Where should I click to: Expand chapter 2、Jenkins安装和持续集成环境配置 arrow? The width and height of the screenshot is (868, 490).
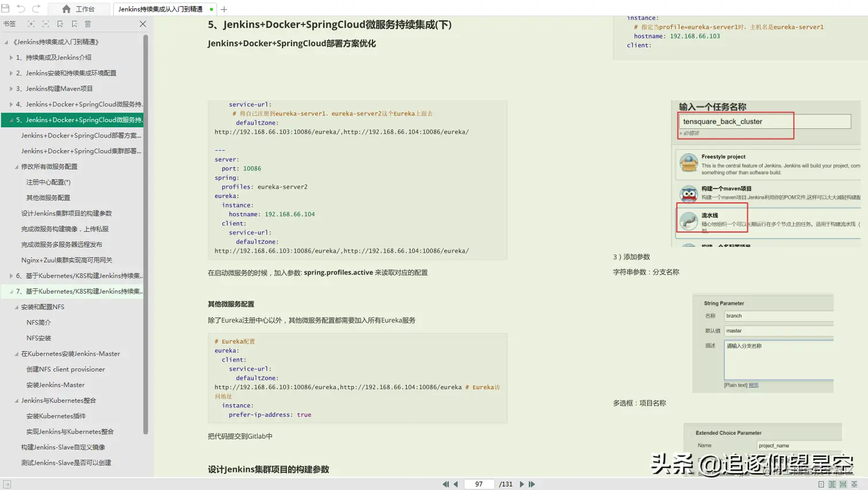click(x=11, y=73)
